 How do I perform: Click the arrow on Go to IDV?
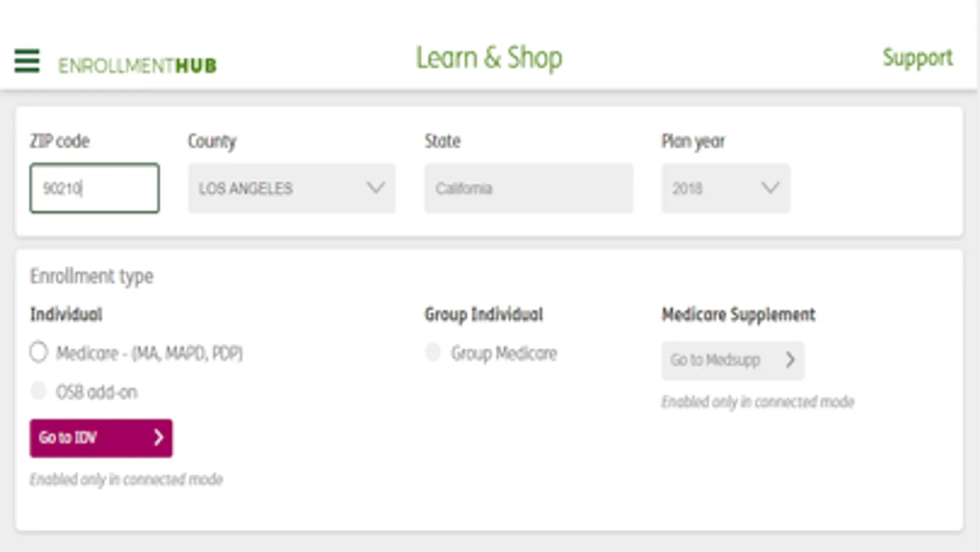(x=159, y=437)
